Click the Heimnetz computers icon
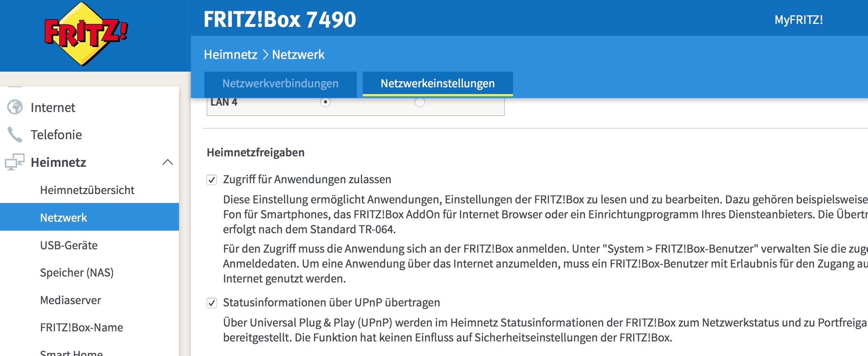 coord(15,162)
